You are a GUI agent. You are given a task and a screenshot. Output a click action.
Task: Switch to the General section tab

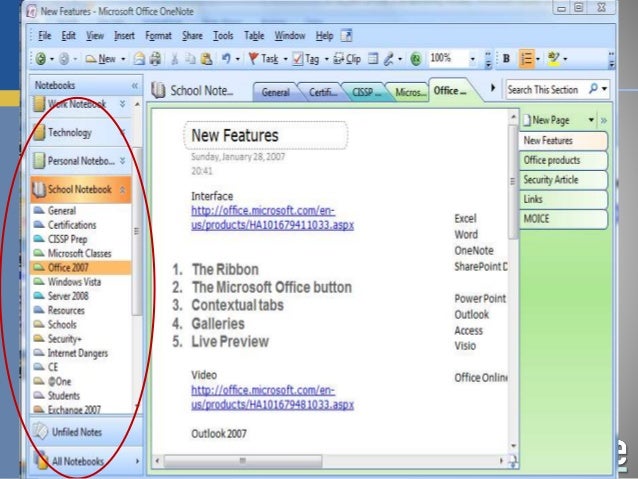275,92
